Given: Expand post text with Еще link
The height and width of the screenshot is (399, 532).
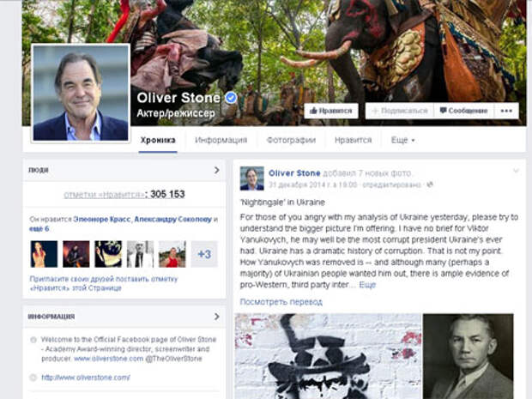Looking at the screenshot, I should click(x=367, y=285).
